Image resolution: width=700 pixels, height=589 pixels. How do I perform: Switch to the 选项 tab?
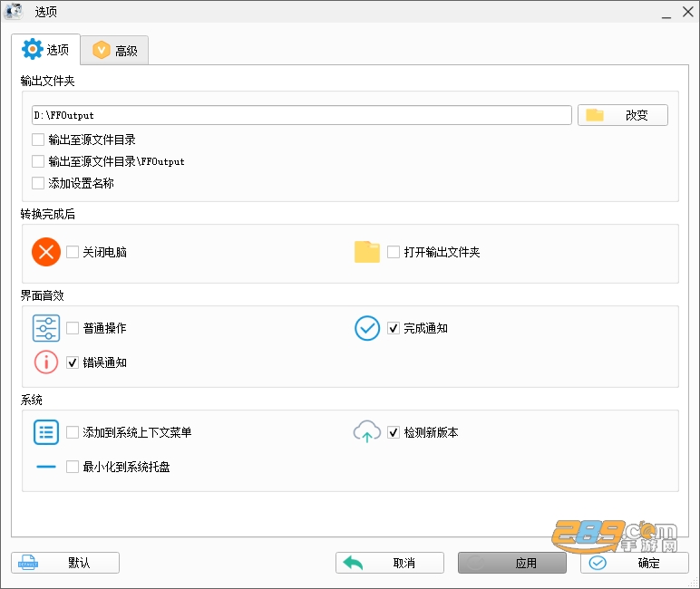[45, 50]
